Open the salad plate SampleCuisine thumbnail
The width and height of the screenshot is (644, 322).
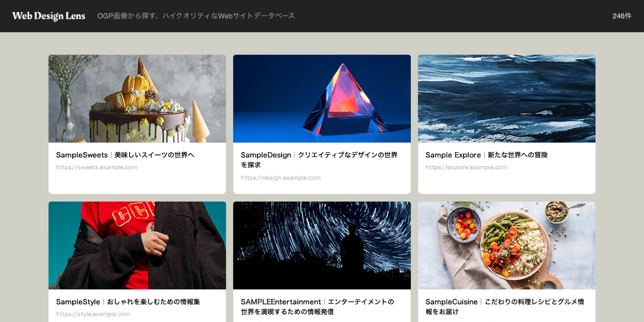click(507, 245)
